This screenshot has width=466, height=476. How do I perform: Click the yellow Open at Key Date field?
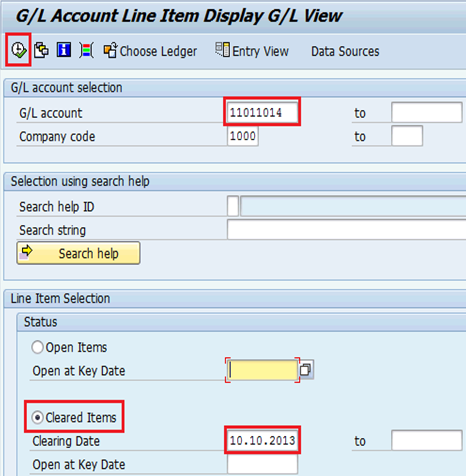[263, 370]
